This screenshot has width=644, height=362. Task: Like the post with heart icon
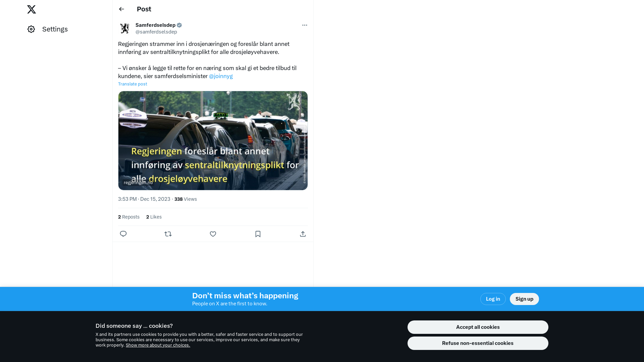point(213,234)
